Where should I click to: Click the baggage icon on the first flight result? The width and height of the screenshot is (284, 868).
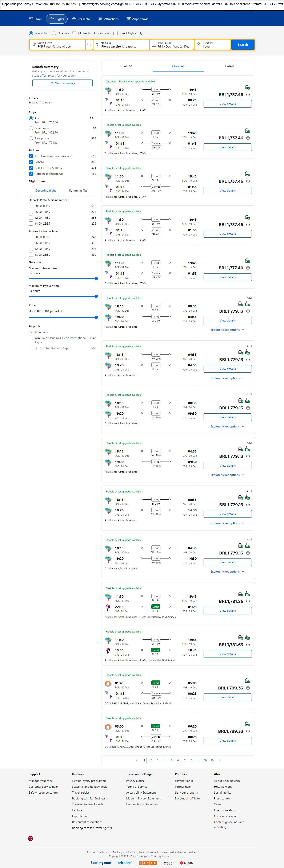pyautogui.click(x=247, y=87)
